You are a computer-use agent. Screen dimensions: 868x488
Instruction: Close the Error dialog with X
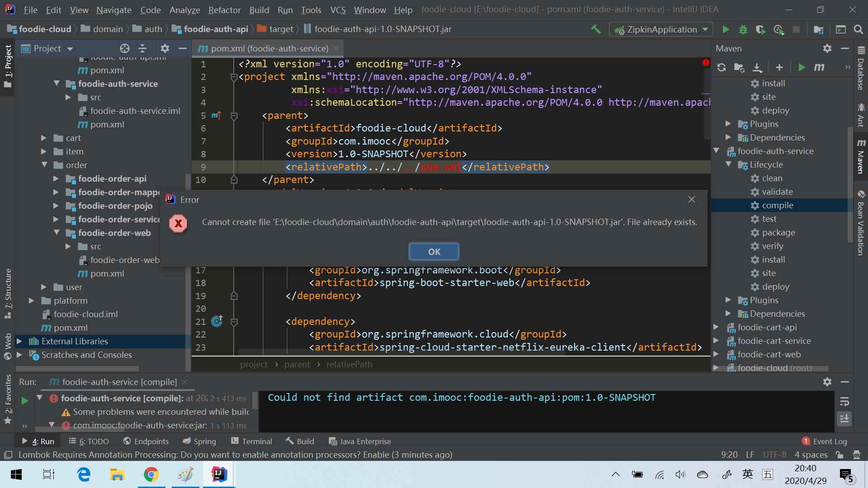[691, 199]
